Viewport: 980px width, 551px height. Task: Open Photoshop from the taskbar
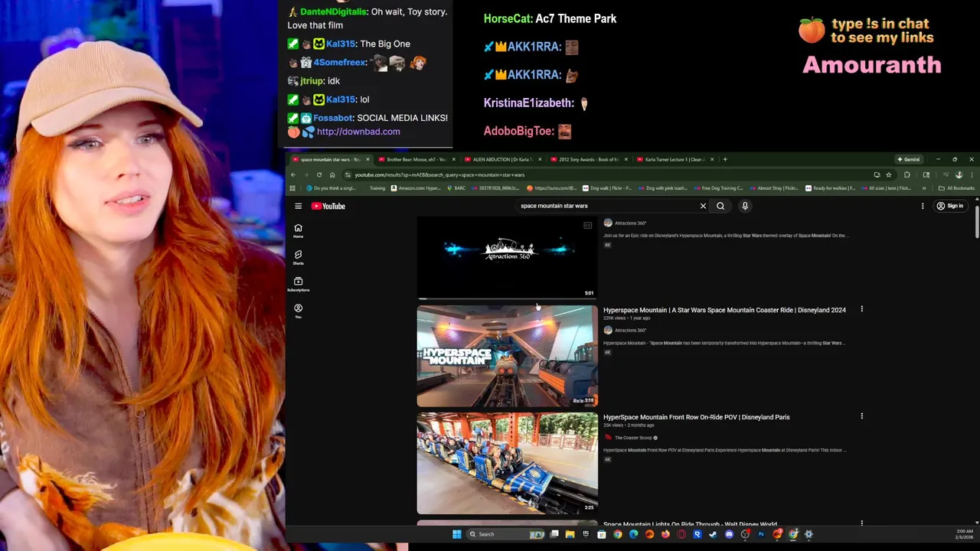[761, 534]
